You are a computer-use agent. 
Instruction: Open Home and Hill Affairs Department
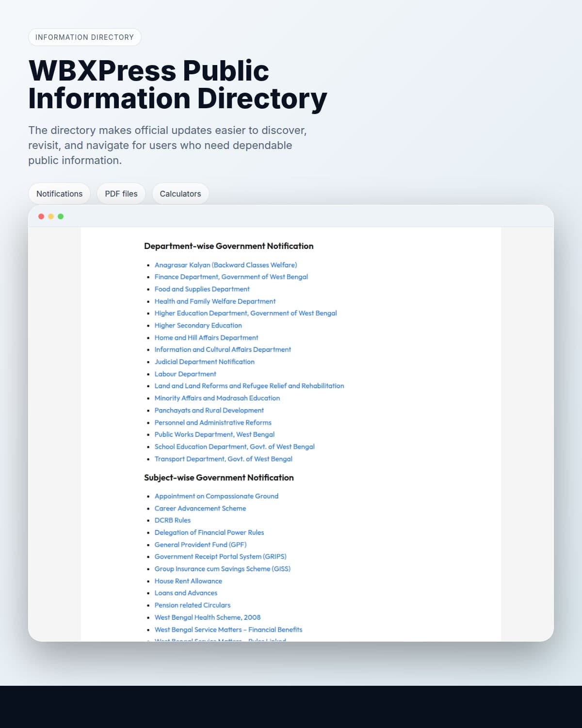tap(206, 337)
